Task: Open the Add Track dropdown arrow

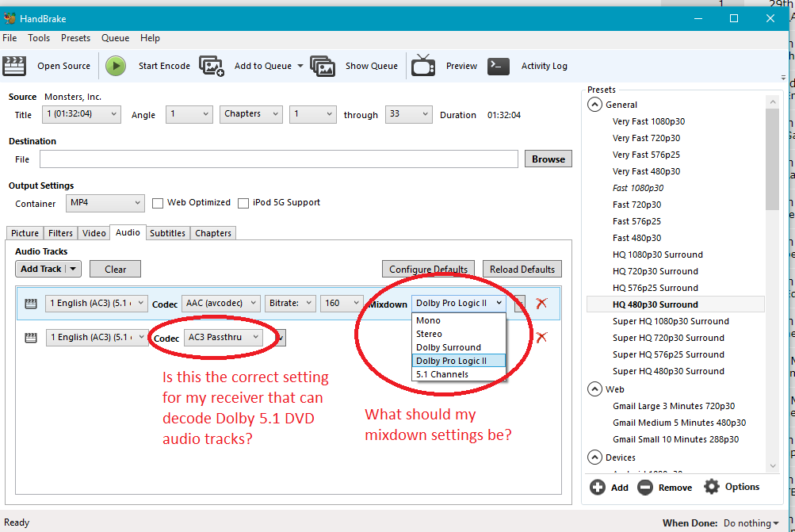Action: 73,269
